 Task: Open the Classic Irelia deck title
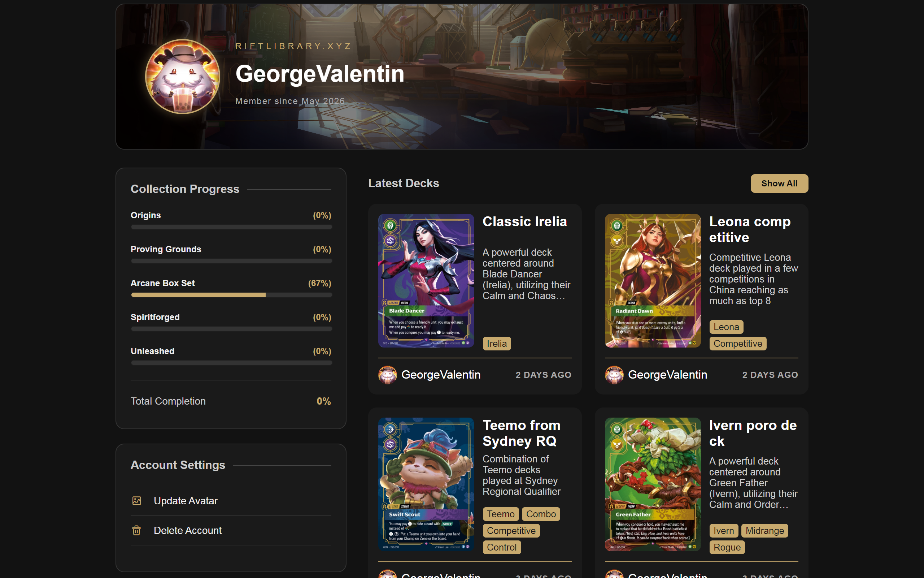[524, 221]
